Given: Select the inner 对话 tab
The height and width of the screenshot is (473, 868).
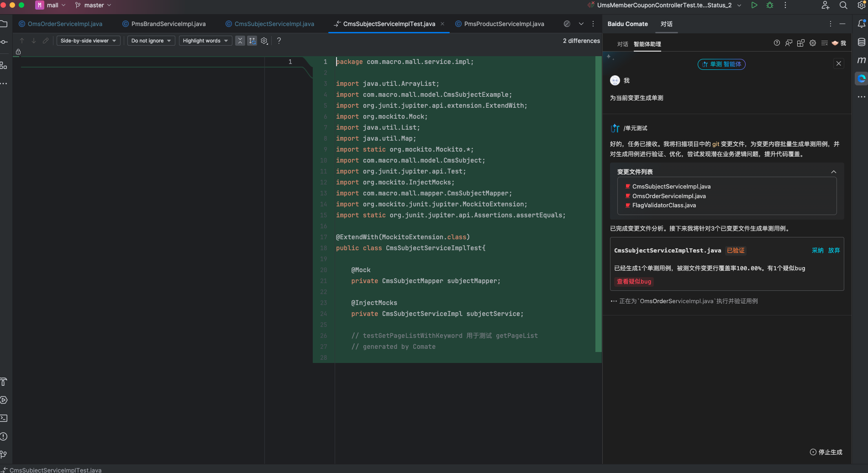Looking at the screenshot, I should click(x=622, y=44).
